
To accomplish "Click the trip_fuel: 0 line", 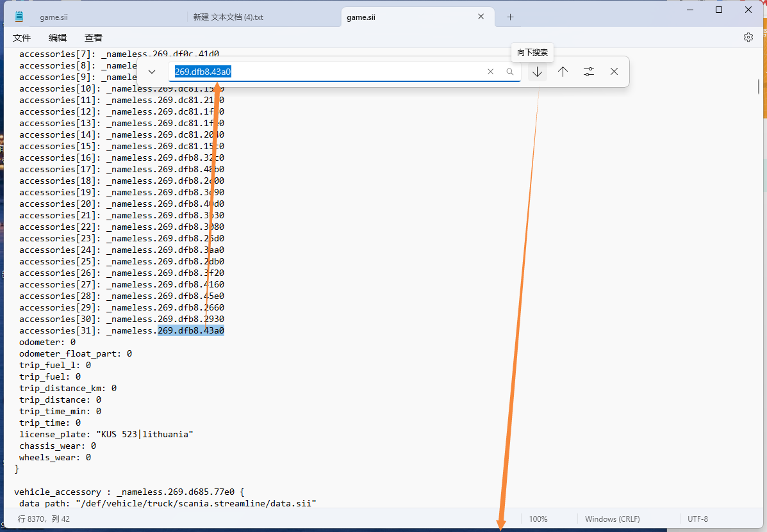I will coord(50,376).
